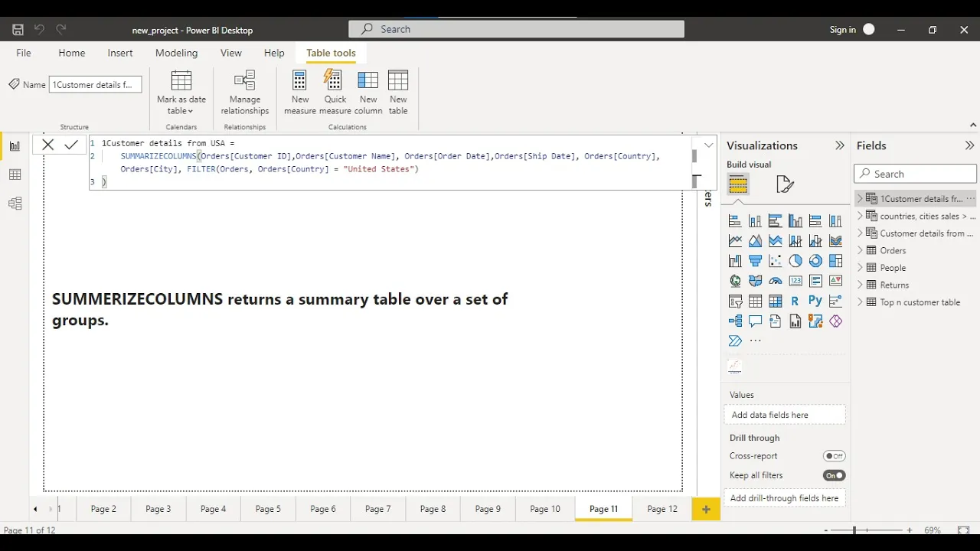Expand Returns table in Fields
This screenshot has height=551, width=980.
pos(860,285)
